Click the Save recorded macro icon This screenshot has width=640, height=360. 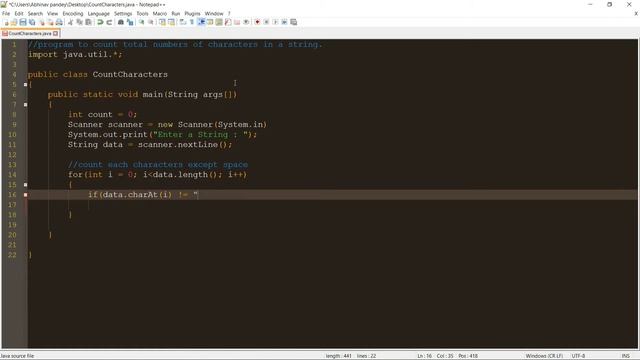tap(293, 22)
